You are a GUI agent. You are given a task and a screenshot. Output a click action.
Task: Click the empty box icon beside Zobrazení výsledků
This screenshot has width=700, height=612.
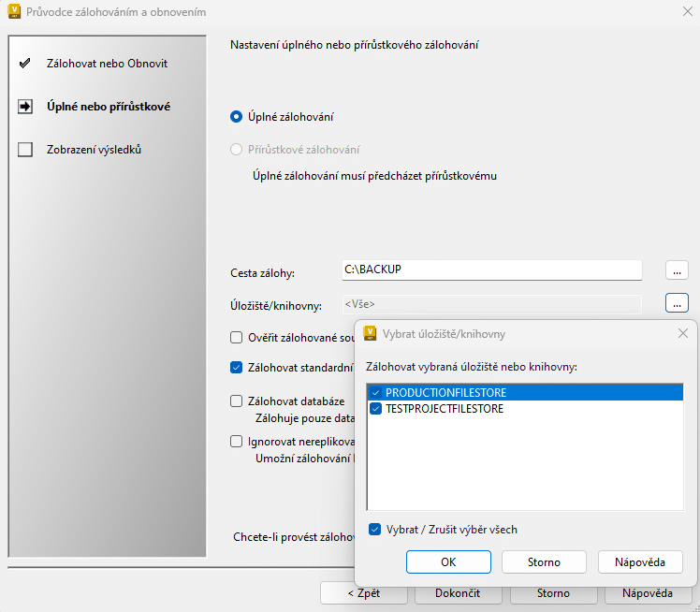point(25,150)
